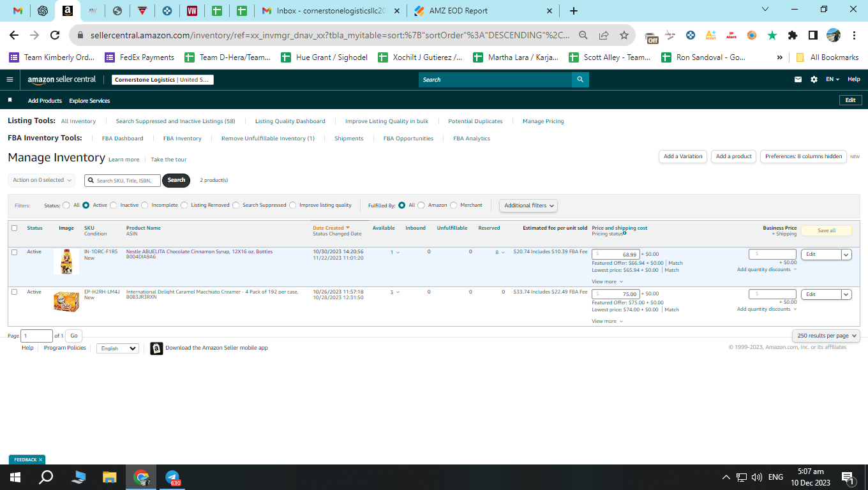Click the extension icon labeled Off

pyautogui.click(x=651, y=36)
